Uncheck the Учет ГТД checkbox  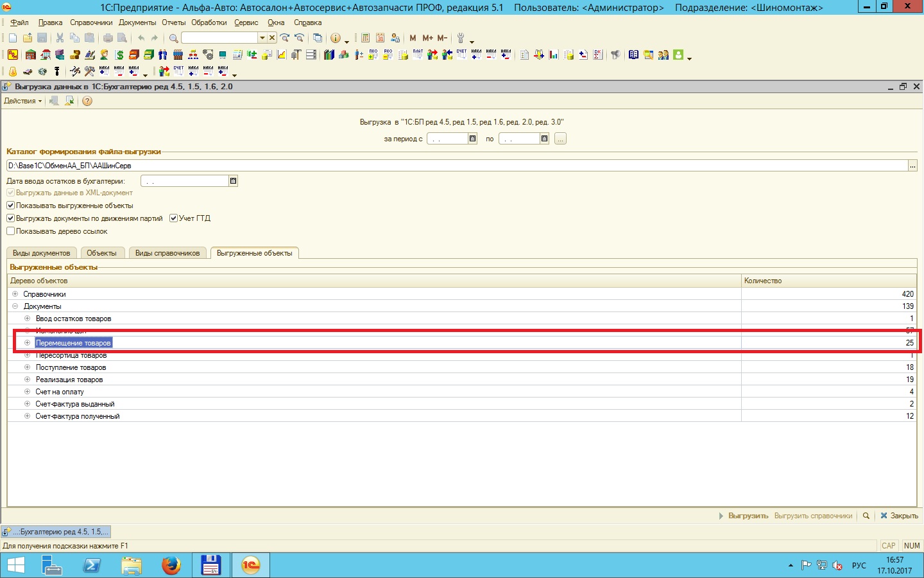(x=173, y=218)
